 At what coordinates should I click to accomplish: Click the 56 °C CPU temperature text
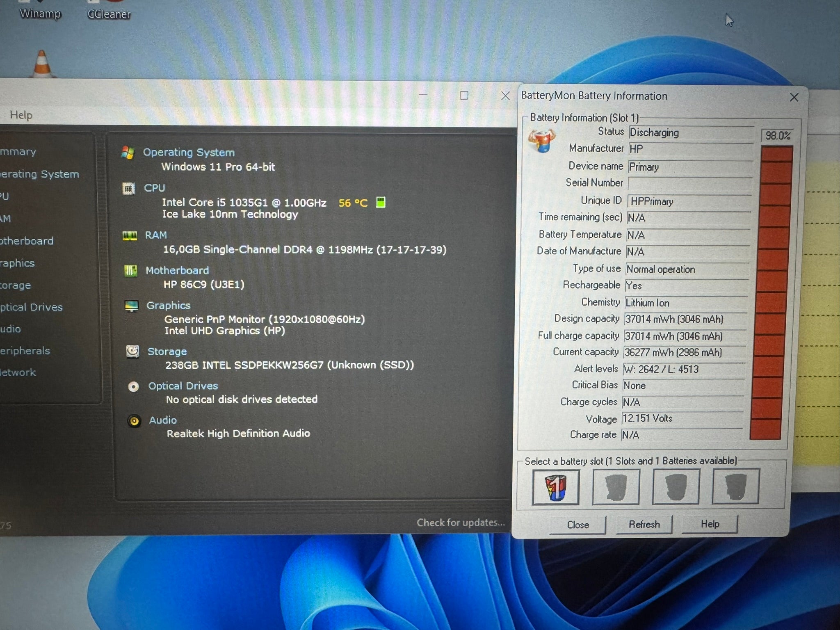[353, 203]
